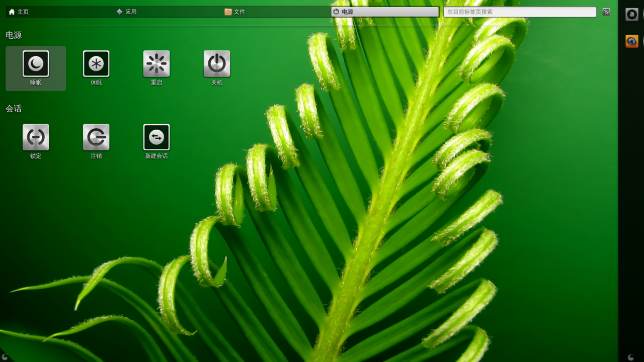Image resolution: width=644 pixels, height=362 pixels.
Task: Start a new session via the 新建会话 icon
Action: coord(156,137)
